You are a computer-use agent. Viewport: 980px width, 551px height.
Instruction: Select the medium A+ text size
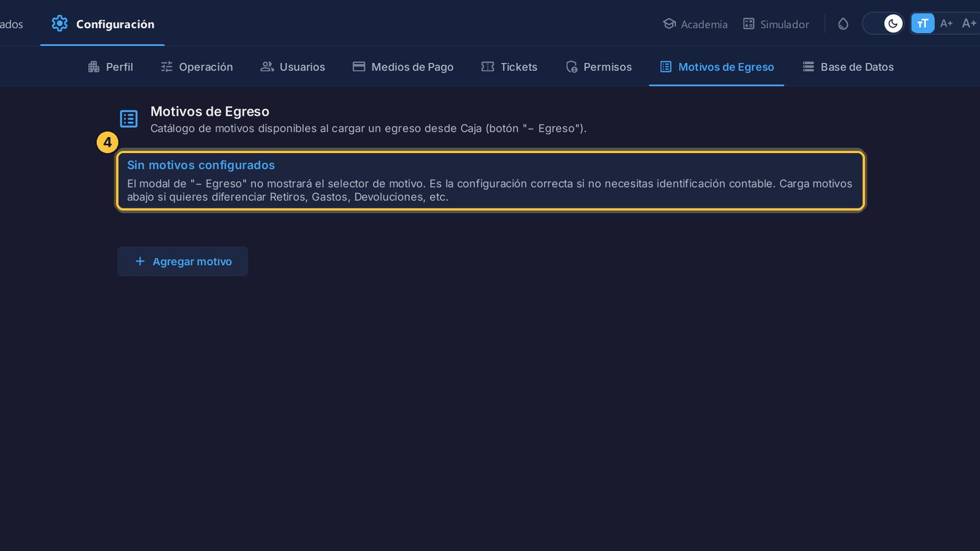[946, 23]
